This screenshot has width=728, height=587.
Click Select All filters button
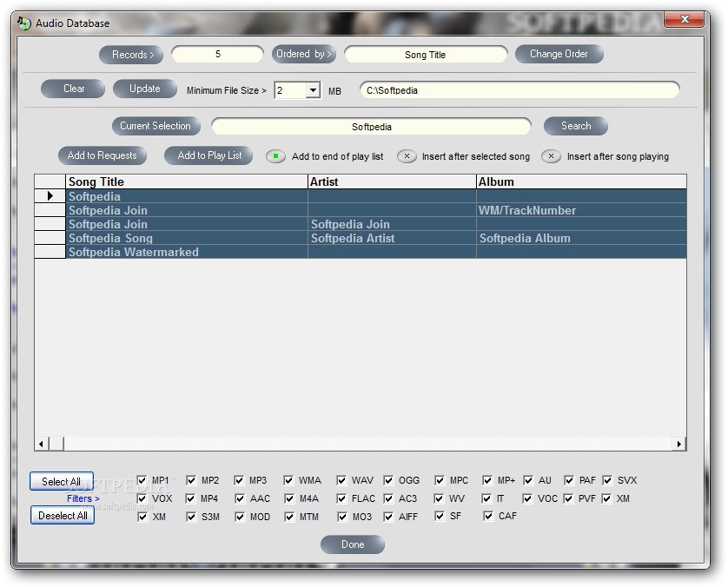pos(62,481)
